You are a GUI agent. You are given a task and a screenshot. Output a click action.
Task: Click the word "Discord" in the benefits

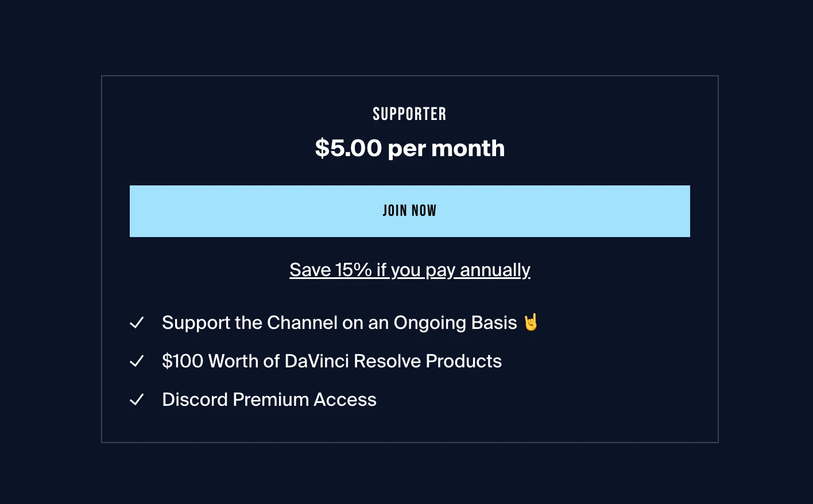click(x=195, y=400)
